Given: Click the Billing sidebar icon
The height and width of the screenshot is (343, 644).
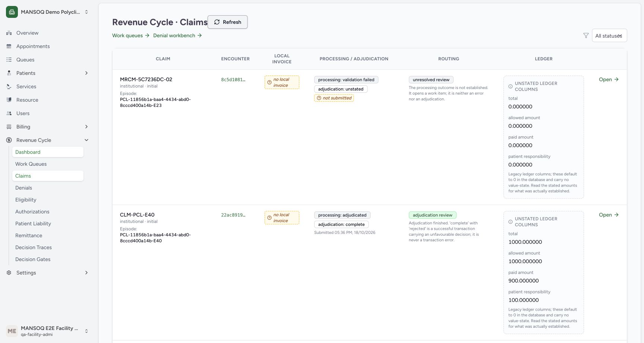Looking at the screenshot, I should pyautogui.click(x=9, y=127).
